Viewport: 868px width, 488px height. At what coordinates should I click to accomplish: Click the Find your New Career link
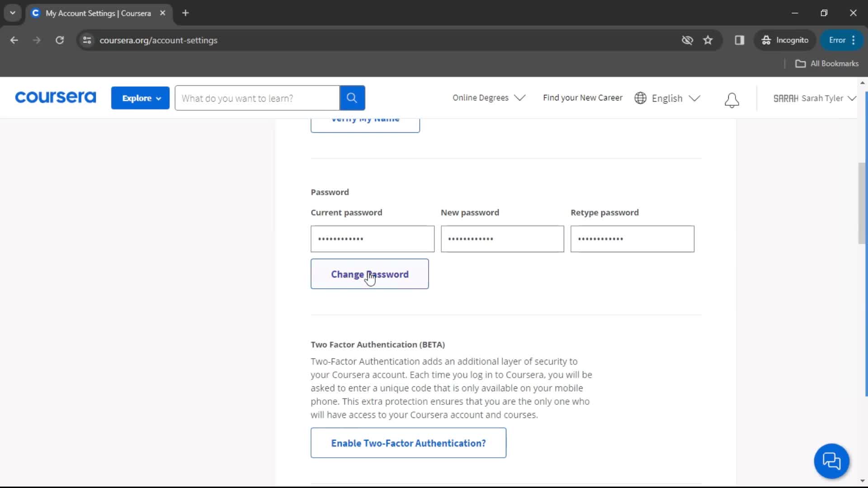click(x=582, y=98)
